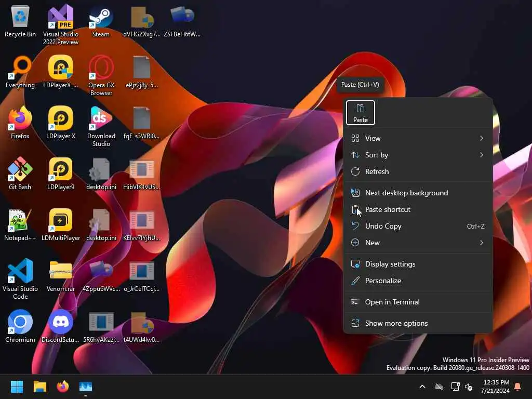Click the network tray icon
The width and height of the screenshot is (532, 399).
pyautogui.click(x=455, y=387)
